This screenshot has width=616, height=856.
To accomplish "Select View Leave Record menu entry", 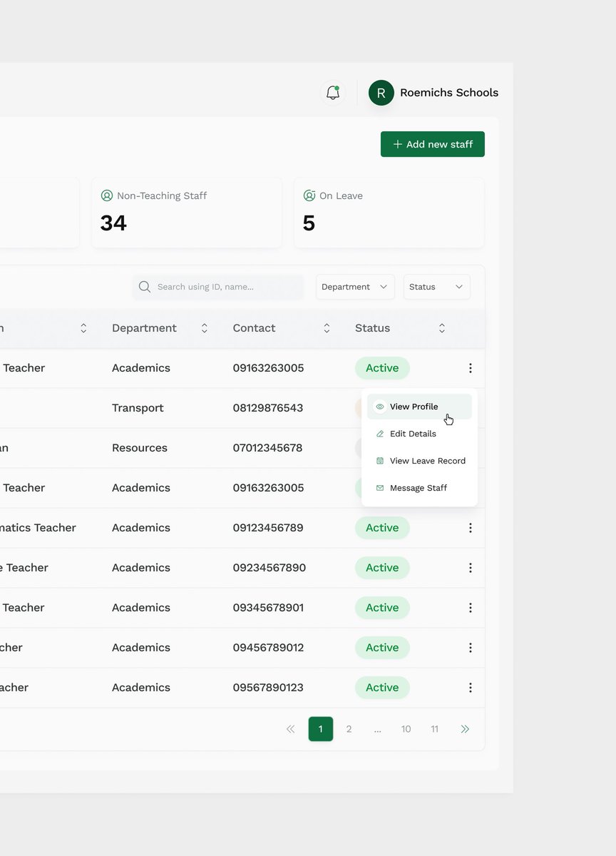I will 419,461.
